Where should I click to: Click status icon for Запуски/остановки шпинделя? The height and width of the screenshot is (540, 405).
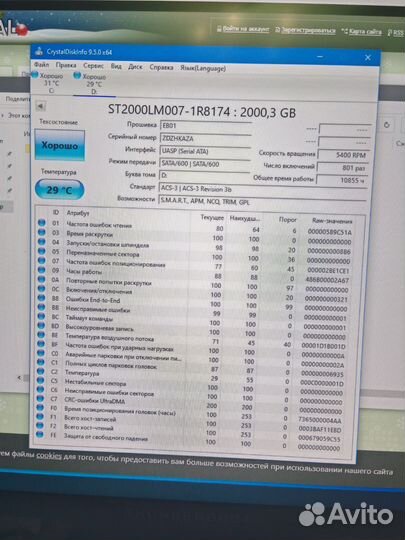click(x=42, y=241)
